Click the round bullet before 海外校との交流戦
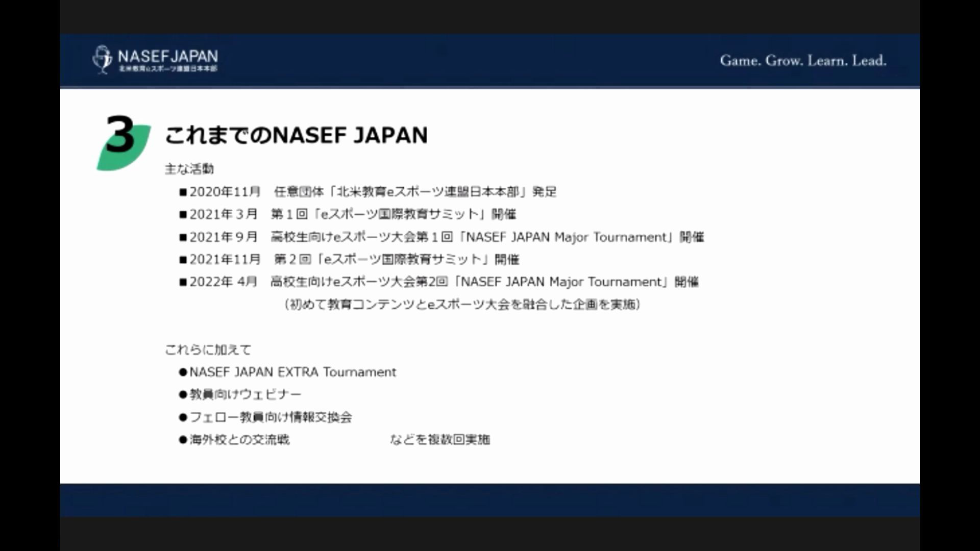 [x=183, y=439]
